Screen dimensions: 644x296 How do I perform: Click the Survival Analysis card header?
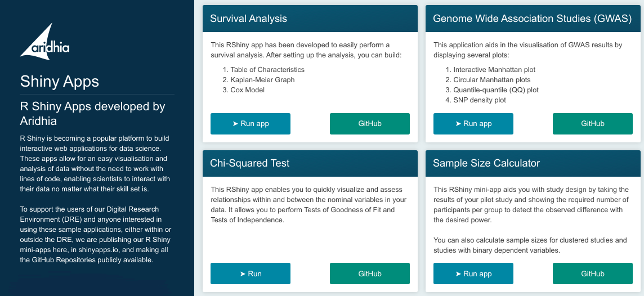[x=310, y=19]
